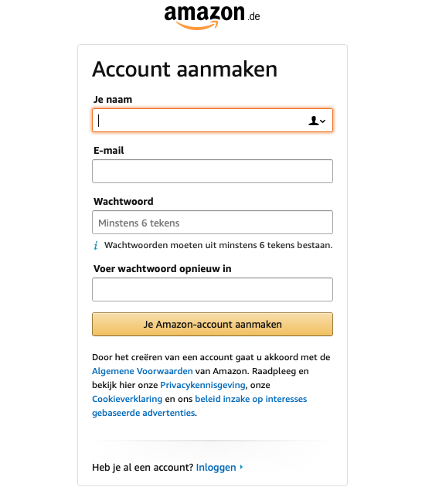Click the Voer wachtwoord opnieuw in field
The width and height of the screenshot is (432, 504).
[x=213, y=290]
